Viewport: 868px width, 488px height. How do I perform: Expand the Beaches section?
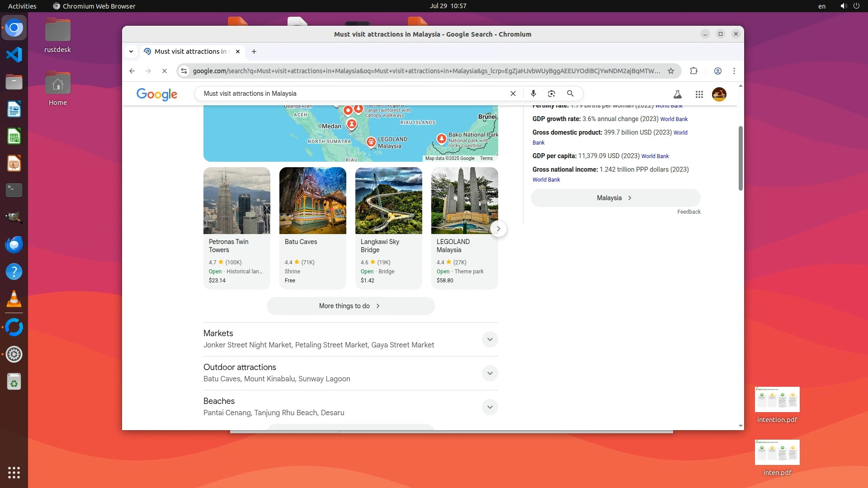tap(490, 407)
